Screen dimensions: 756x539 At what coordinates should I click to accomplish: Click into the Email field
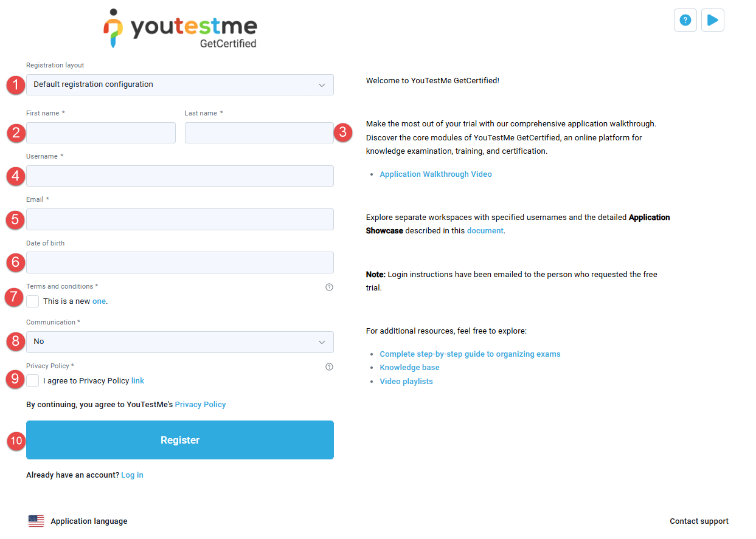tap(180, 219)
